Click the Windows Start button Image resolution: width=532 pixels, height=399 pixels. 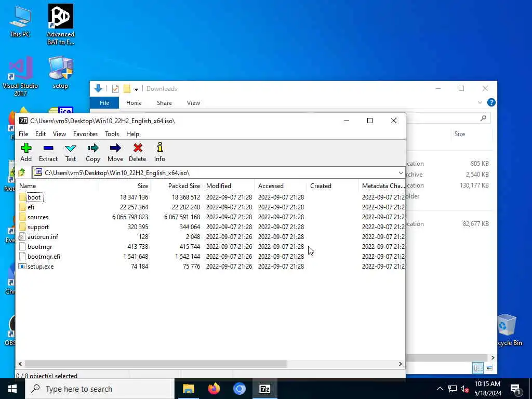click(12, 389)
